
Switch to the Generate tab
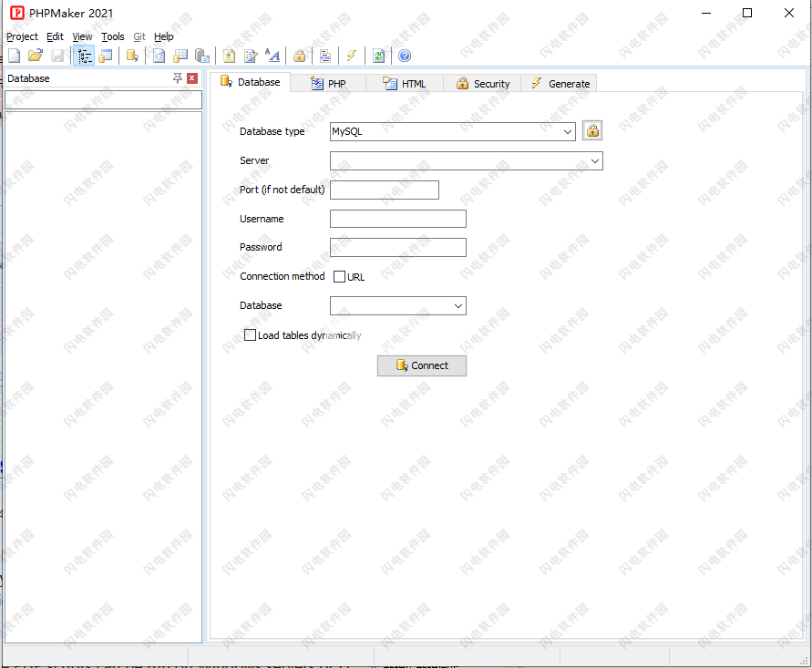(560, 83)
